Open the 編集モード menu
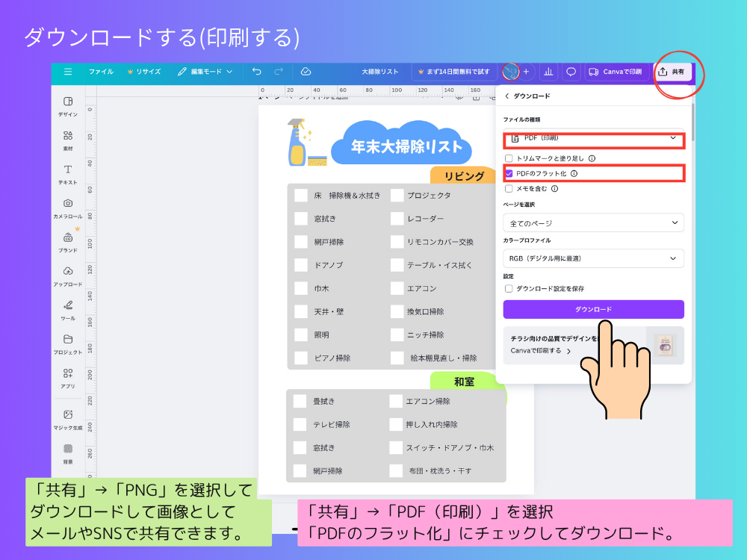747x560 pixels. point(205,72)
